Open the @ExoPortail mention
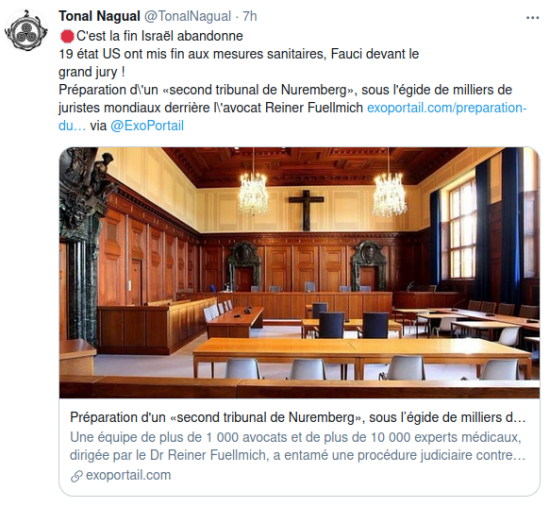 147,126
